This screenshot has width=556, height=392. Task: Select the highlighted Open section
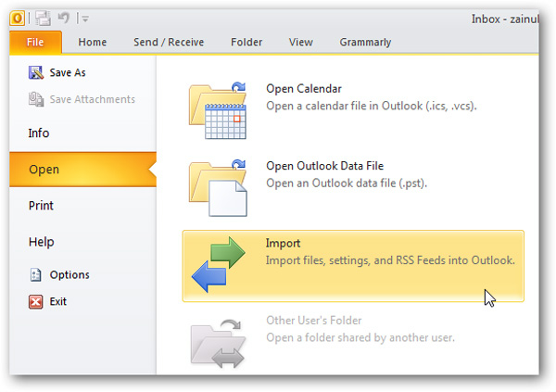coord(83,170)
